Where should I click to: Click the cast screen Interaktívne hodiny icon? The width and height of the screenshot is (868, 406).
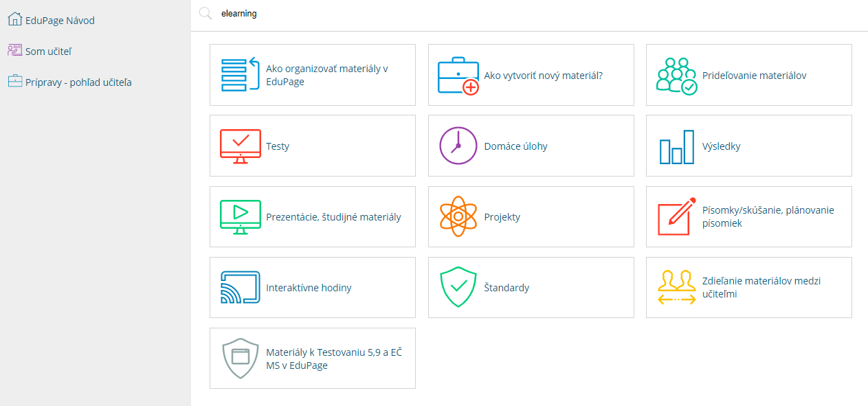coord(241,287)
